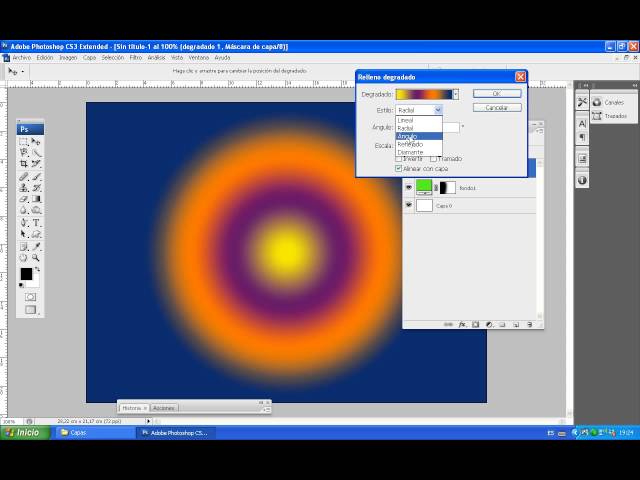Select the Pen tool
640x480 pixels.
(x=24, y=223)
